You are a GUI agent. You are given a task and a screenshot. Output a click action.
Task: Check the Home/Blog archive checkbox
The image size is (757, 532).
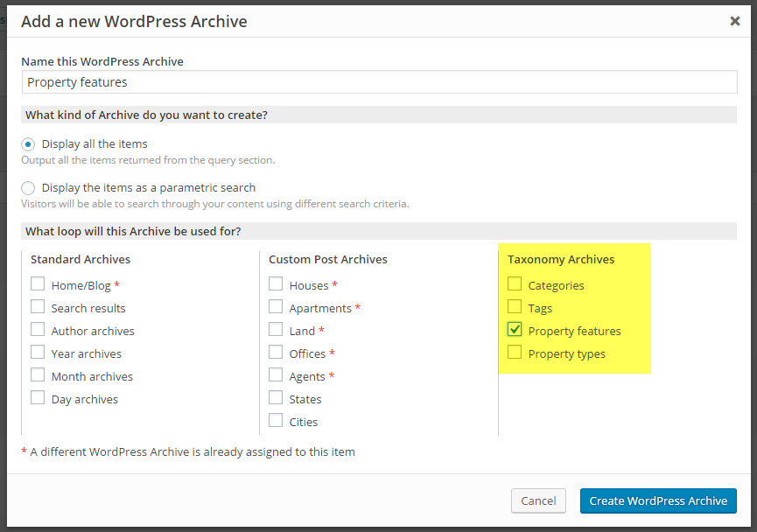click(38, 283)
